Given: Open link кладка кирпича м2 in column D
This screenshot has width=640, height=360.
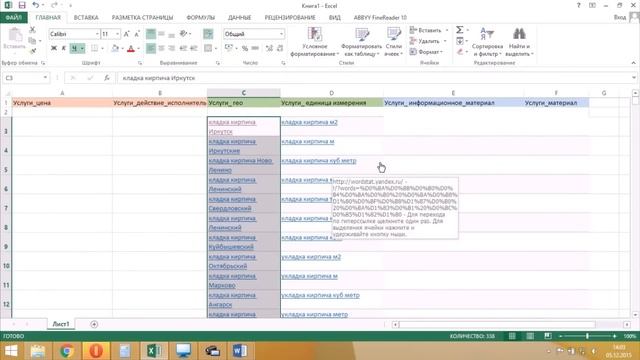Looking at the screenshot, I should tap(309, 122).
